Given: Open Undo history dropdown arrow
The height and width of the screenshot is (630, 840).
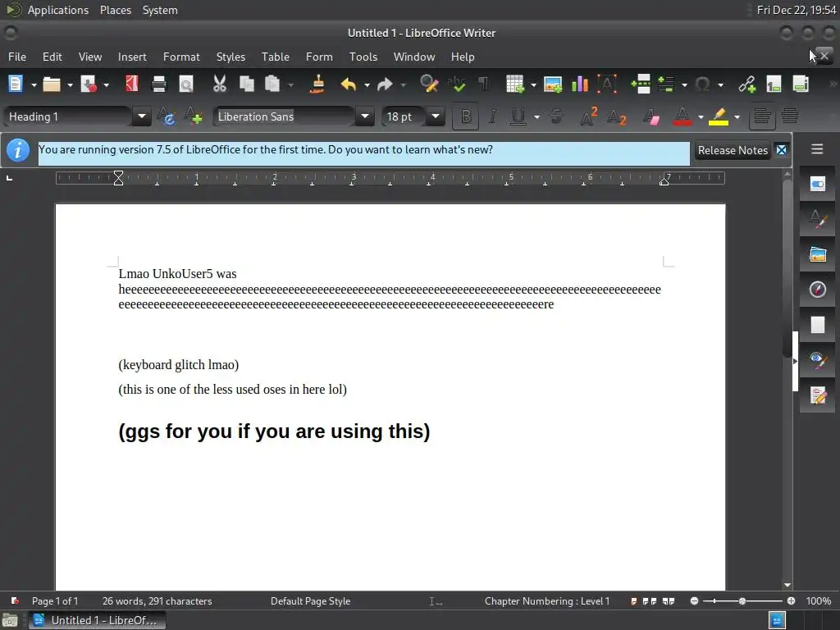Looking at the screenshot, I should tap(367, 84).
